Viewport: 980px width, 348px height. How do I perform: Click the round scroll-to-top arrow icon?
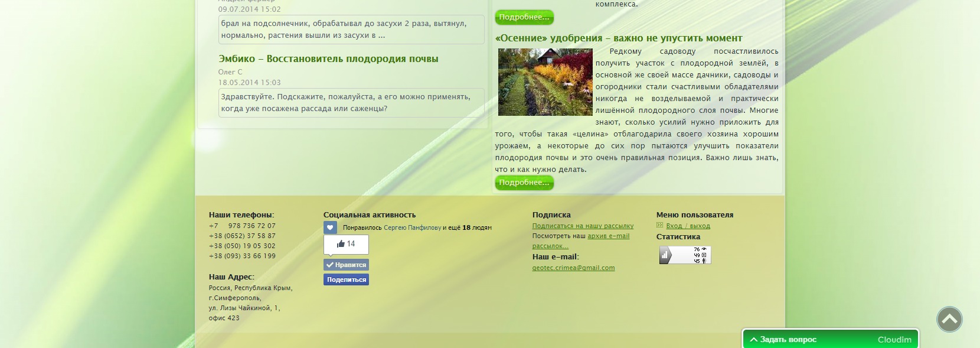tap(949, 320)
